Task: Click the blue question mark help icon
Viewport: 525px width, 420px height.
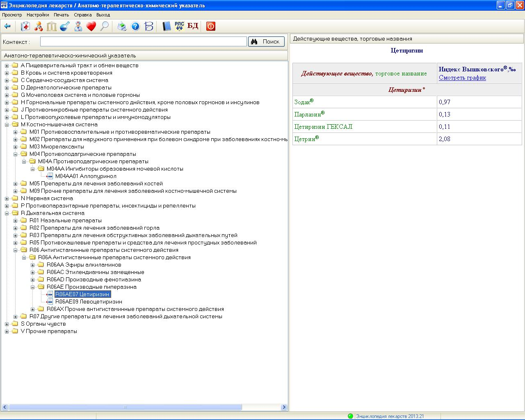Action: (135, 26)
